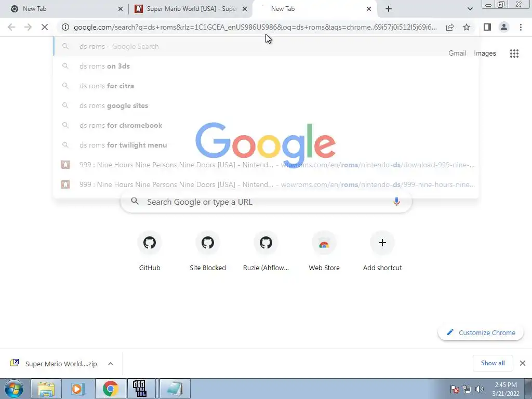The image size is (532, 399).
Task: Open the Chrome profile menu
Action: coord(504,27)
